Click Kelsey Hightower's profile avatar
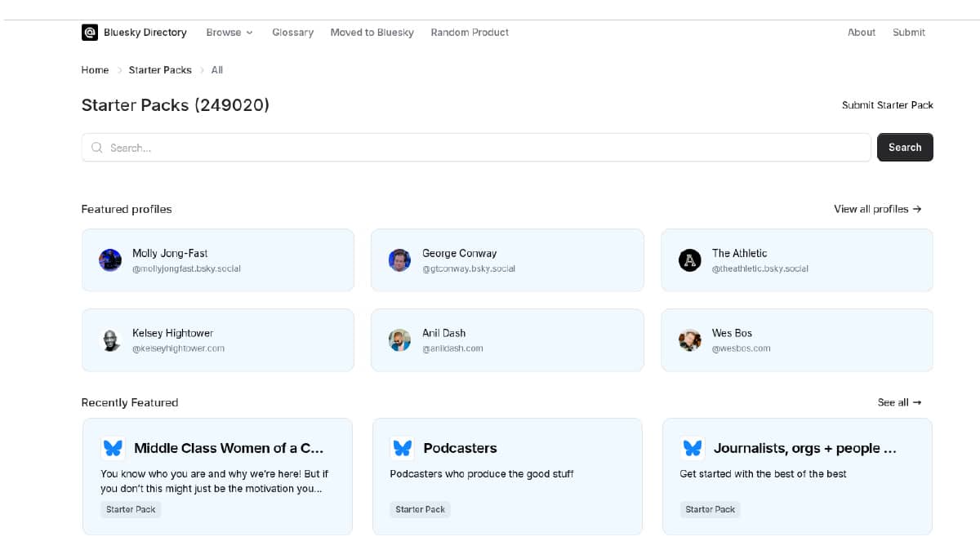Screen dimensions: 980x550 tap(110, 339)
